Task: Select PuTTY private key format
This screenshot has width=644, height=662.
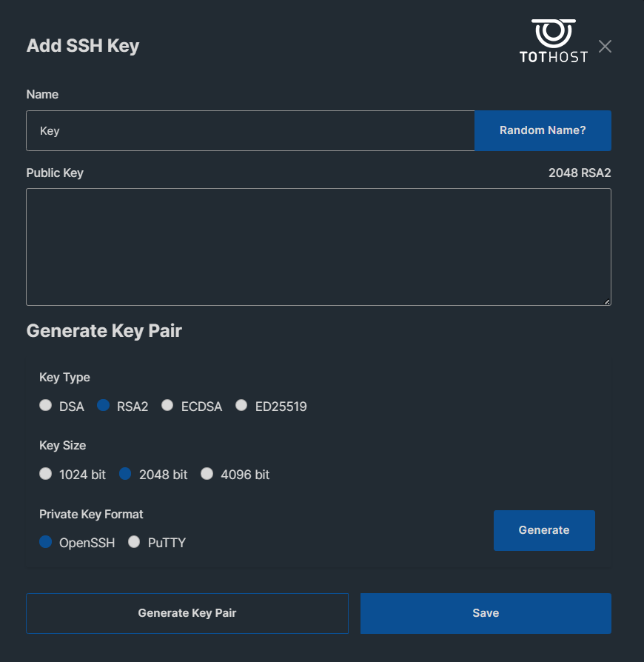Action: [134, 542]
